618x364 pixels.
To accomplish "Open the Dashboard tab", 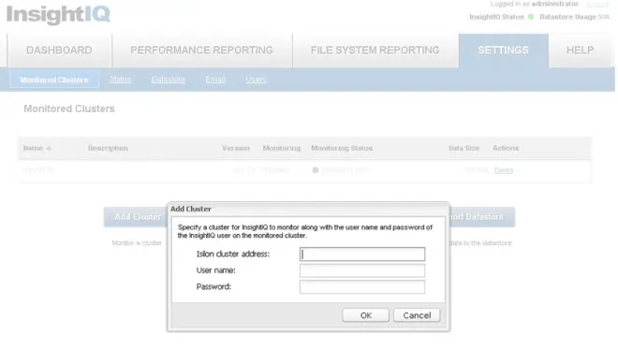I will pyautogui.click(x=60, y=51).
